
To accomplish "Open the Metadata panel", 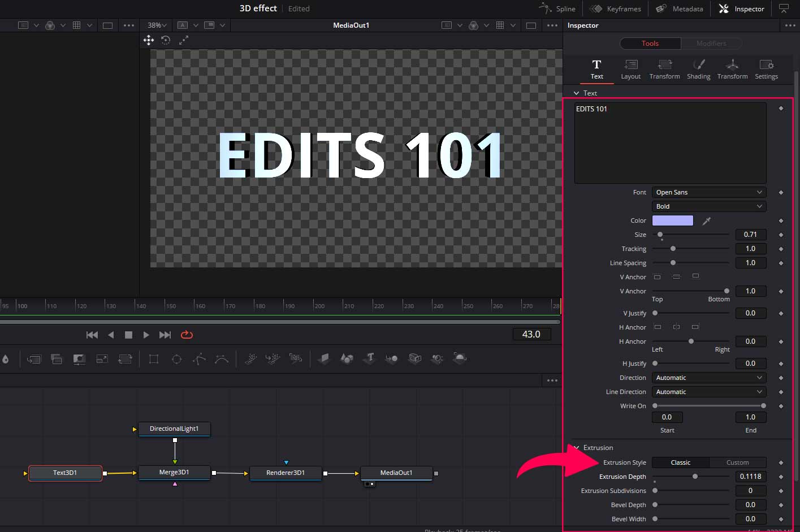I will (x=680, y=8).
